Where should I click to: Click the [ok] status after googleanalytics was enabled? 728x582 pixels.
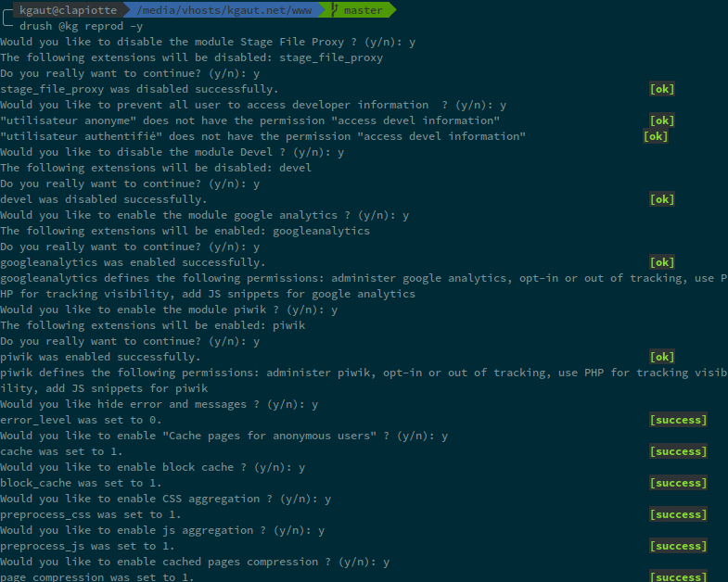pyautogui.click(x=662, y=263)
